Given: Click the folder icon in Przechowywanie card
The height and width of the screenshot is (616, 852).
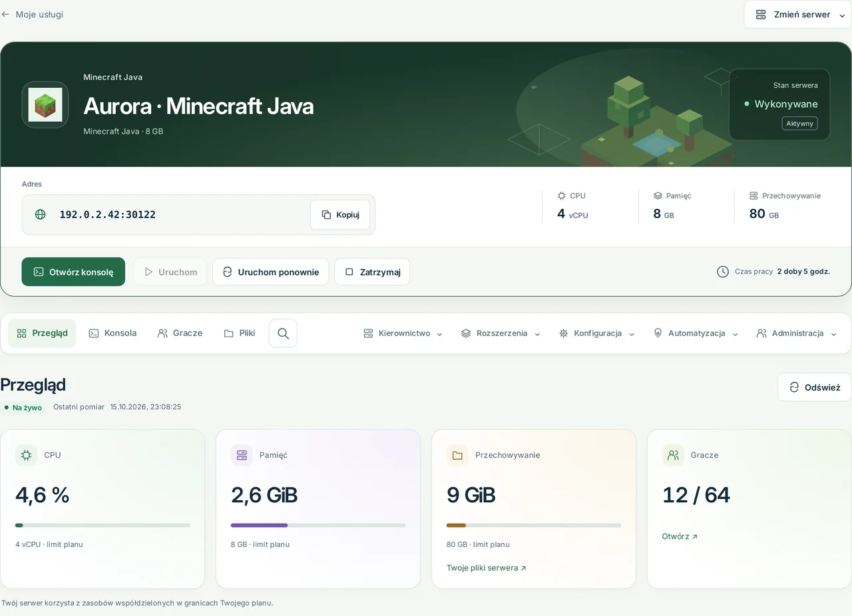Looking at the screenshot, I should tap(457, 455).
